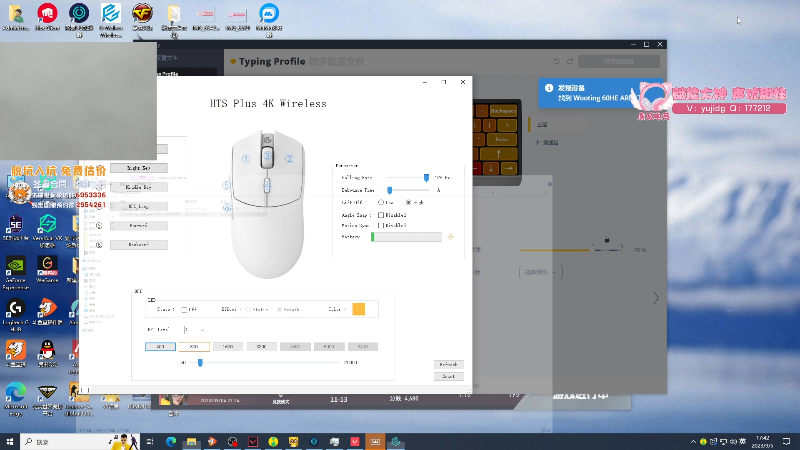Click add layer option in Wooting window

547,142
